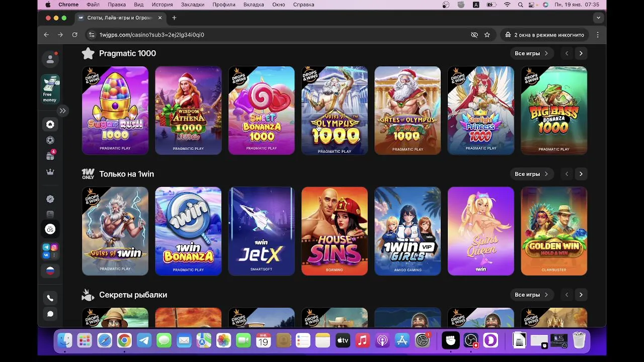
Task: Open System Settings from the Dock
Action: coord(422,340)
